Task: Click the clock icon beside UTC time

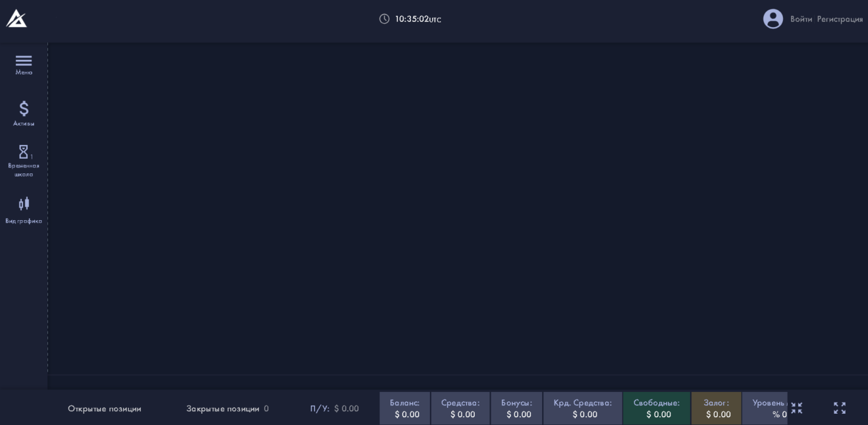Action: click(x=385, y=19)
